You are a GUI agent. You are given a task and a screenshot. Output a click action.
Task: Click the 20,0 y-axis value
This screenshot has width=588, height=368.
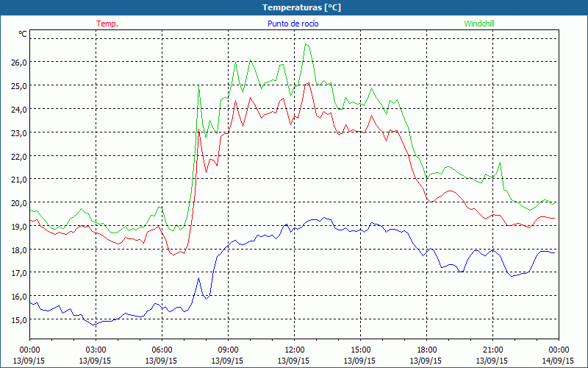tap(18, 203)
